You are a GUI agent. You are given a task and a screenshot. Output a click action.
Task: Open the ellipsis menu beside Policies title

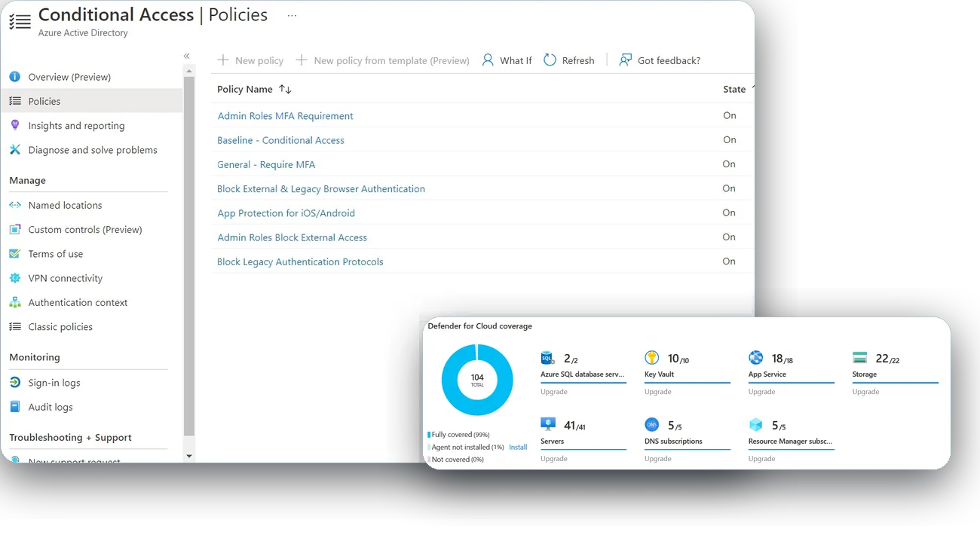tap(292, 15)
